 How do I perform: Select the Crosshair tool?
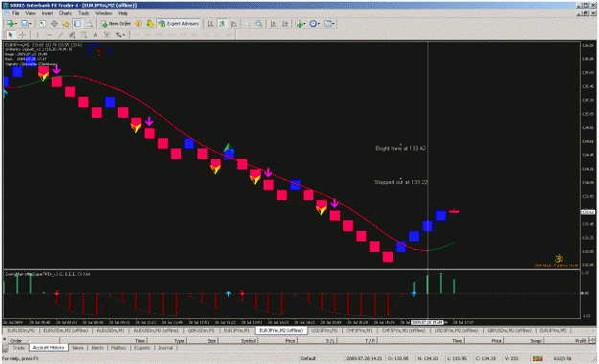pos(23,34)
